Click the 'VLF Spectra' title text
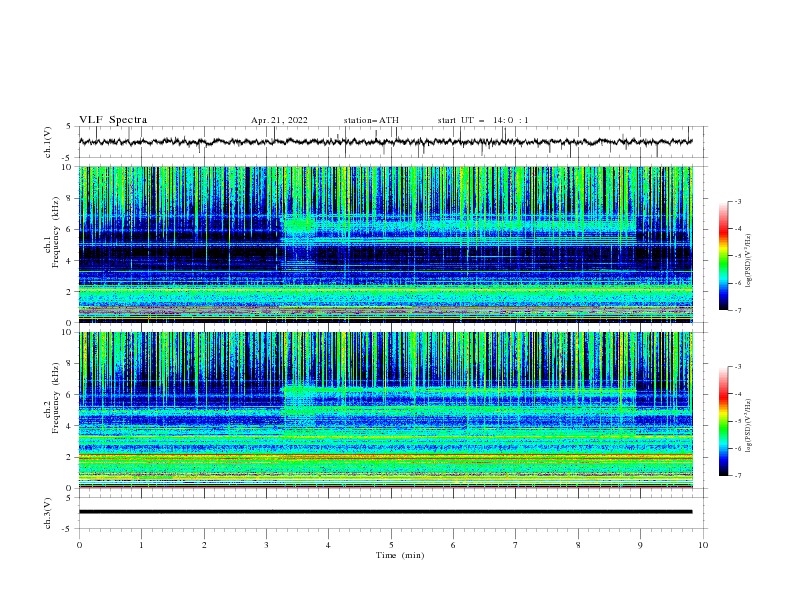Screen dimensions: 792x612 [113, 120]
